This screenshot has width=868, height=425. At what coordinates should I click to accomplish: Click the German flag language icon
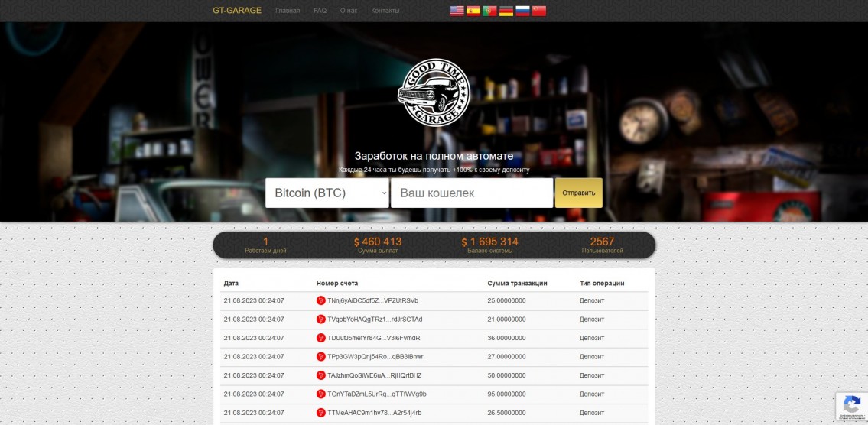(506, 11)
